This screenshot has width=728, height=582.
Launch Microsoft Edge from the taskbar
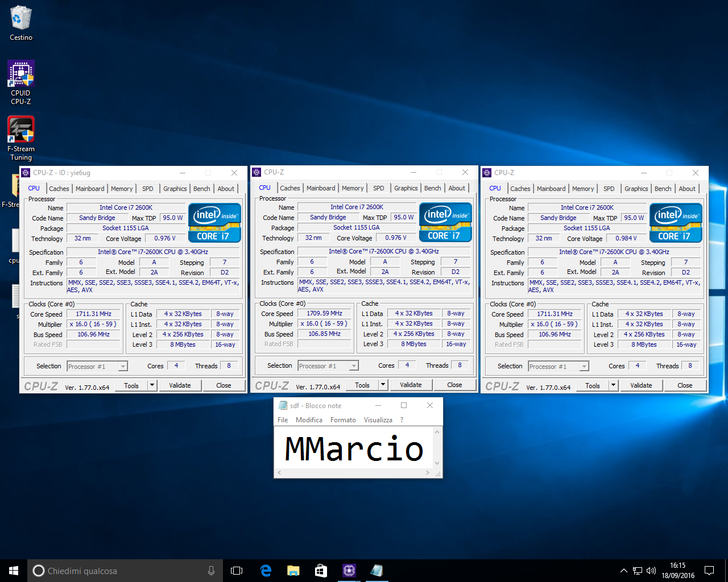coord(266,571)
